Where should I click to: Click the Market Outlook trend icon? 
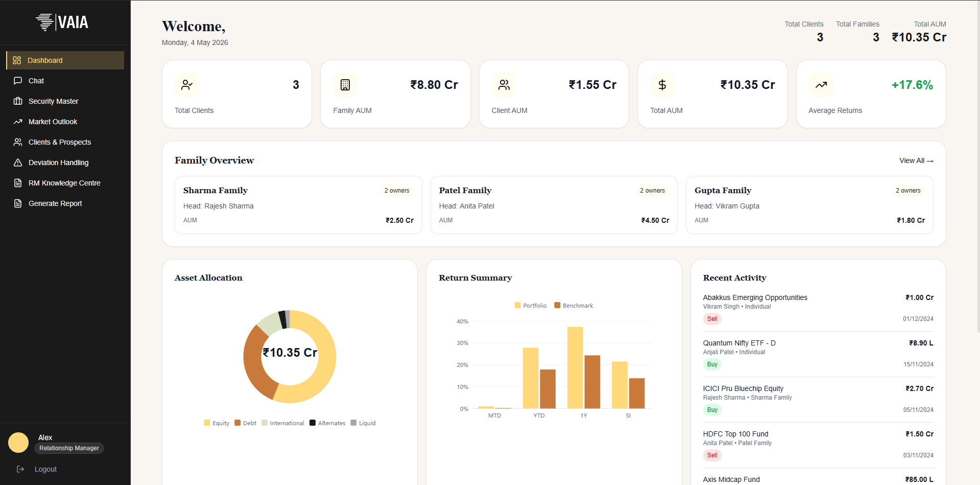18,122
